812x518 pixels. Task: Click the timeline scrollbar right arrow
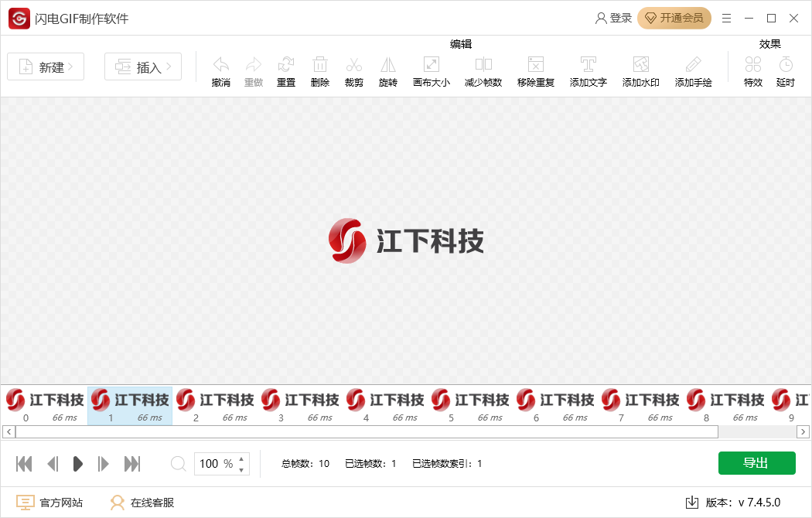click(x=803, y=431)
